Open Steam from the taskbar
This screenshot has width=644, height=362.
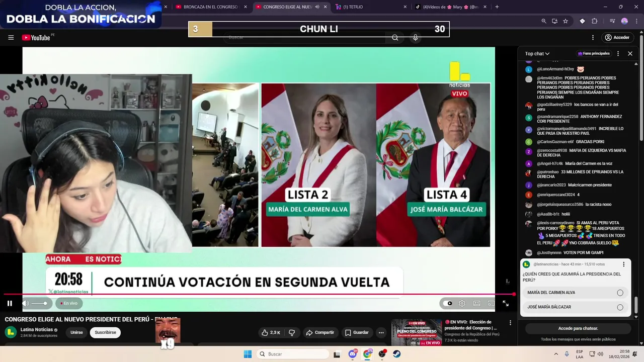[397, 354]
